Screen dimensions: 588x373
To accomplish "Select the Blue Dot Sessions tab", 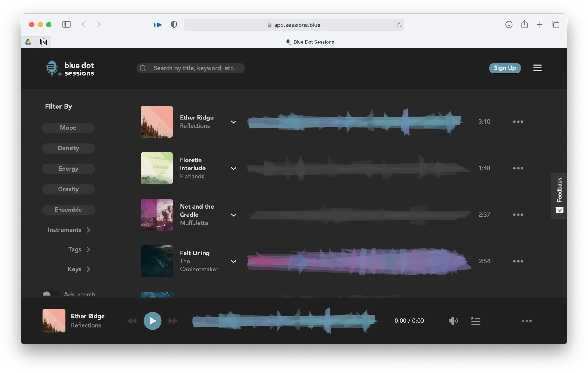I will tap(309, 42).
